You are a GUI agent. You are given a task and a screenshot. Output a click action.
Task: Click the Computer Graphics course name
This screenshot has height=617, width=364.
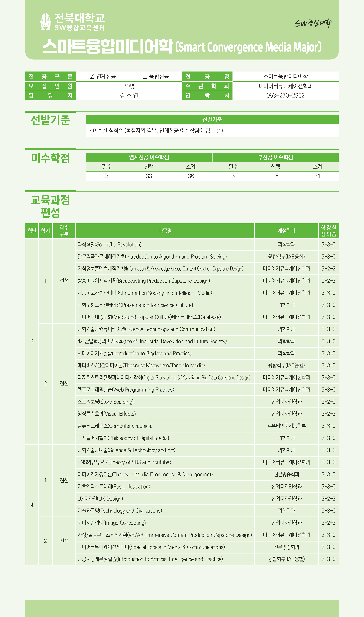tap(115, 426)
